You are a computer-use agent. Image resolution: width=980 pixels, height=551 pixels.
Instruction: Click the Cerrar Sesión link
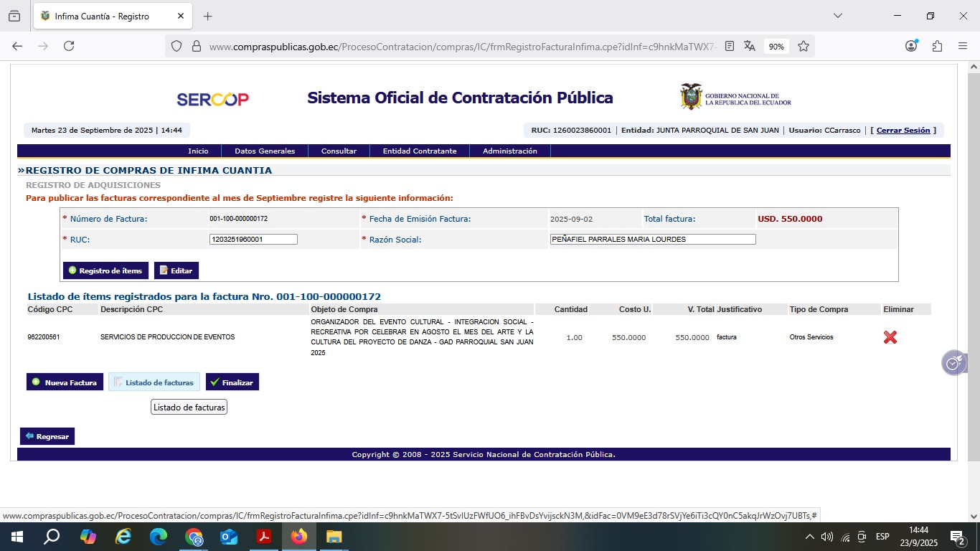[903, 131]
